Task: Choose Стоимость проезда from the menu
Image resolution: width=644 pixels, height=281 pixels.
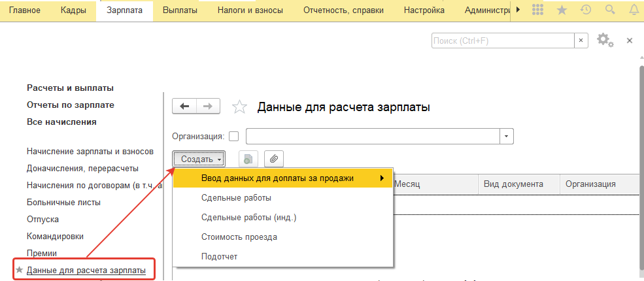Action: (x=239, y=237)
